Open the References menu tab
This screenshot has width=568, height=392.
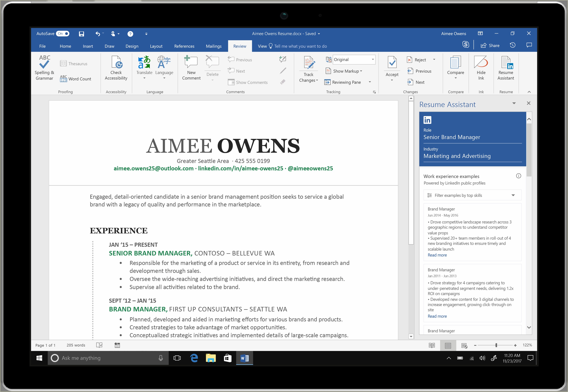pos(183,47)
